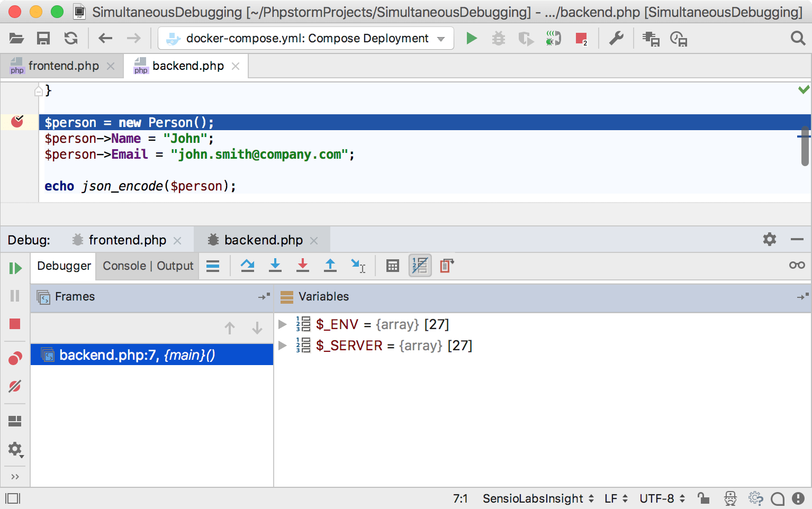This screenshot has height=509, width=812.
Task: Stop the debug session with red square icon
Action: pyautogui.click(x=15, y=323)
